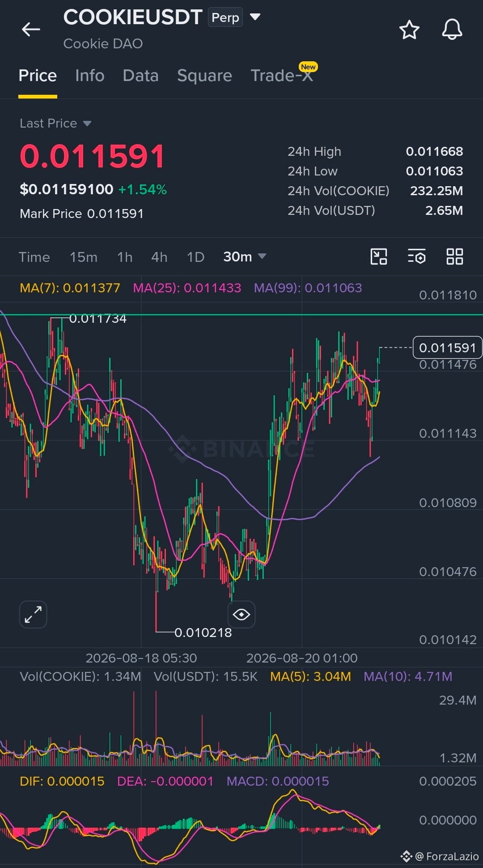Go back using the left arrow
The image size is (483, 868).
point(31,30)
